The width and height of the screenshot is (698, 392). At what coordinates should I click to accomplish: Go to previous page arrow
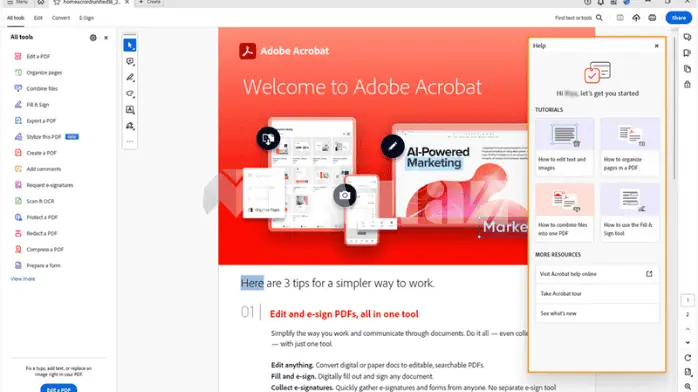click(x=688, y=329)
